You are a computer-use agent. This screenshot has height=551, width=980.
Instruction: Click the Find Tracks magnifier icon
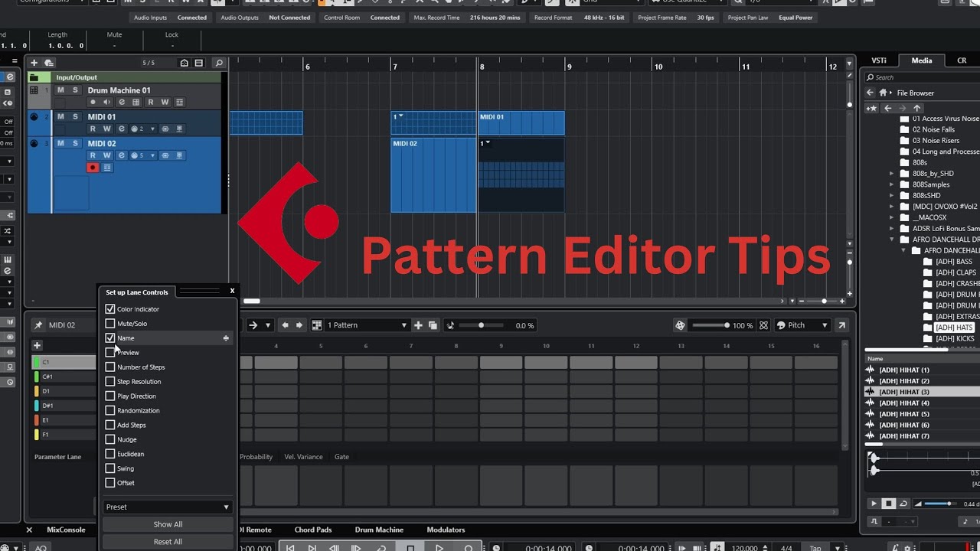pos(219,63)
